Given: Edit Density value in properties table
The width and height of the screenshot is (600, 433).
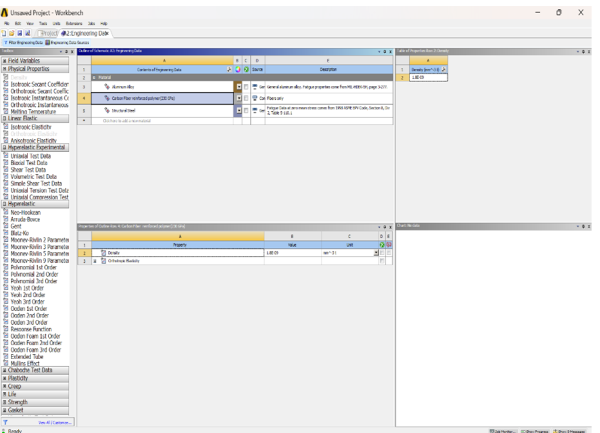Looking at the screenshot, I should 293,253.
